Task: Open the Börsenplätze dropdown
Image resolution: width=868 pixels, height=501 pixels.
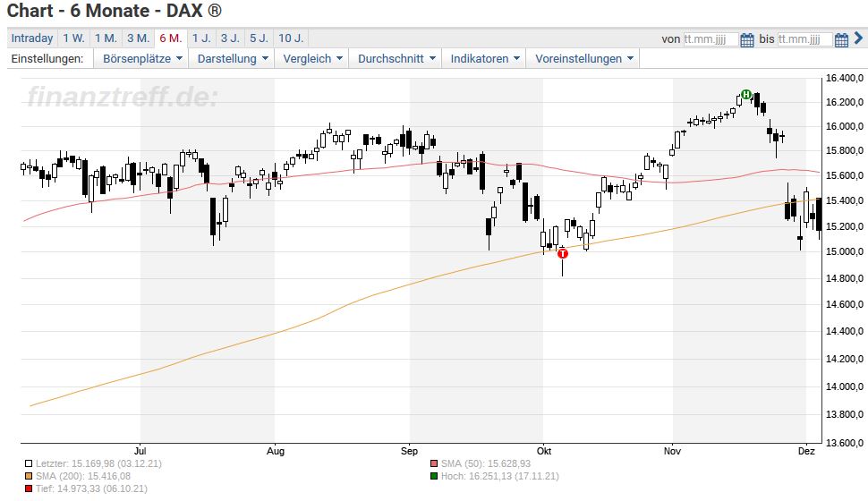Action: tap(141, 58)
